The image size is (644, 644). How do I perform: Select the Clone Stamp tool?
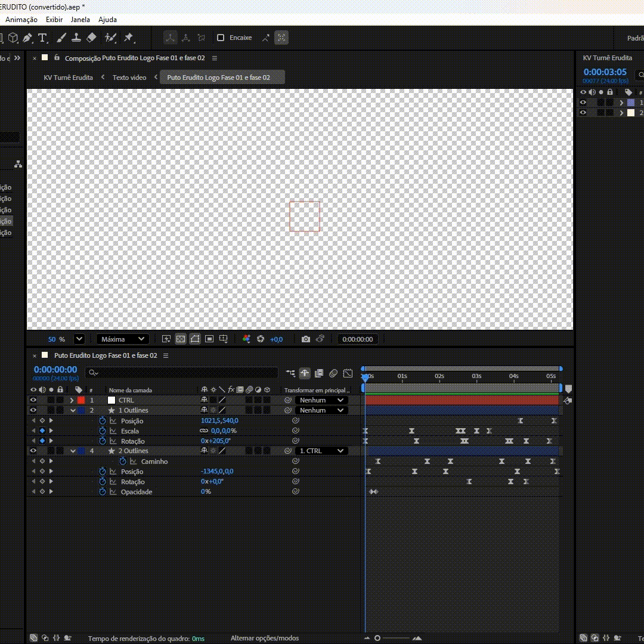click(x=76, y=38)
